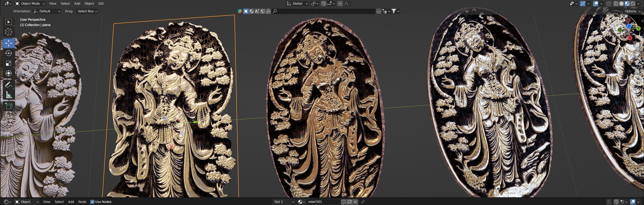Screen dimensions: 644x205
Task: Open the display mode tree dropdown
Action: [386, 11]
